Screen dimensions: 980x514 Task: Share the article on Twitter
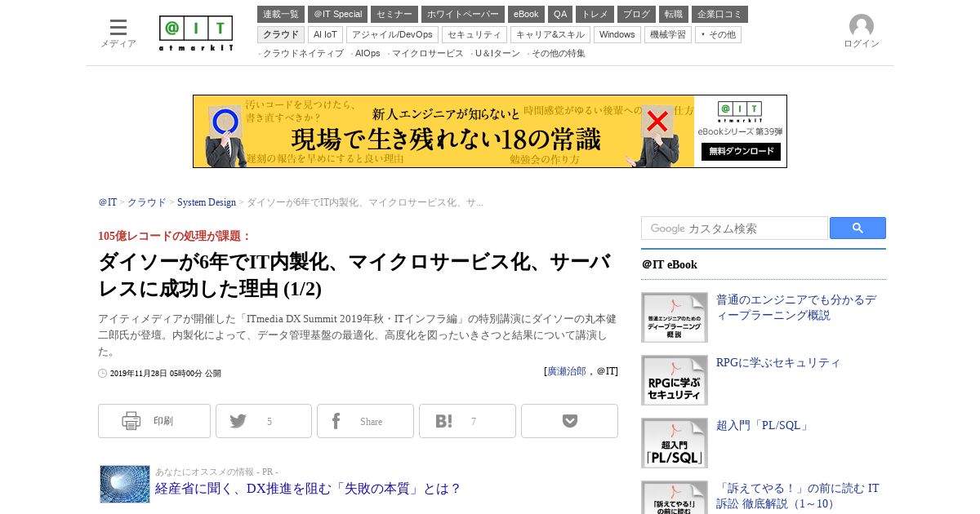264,421
